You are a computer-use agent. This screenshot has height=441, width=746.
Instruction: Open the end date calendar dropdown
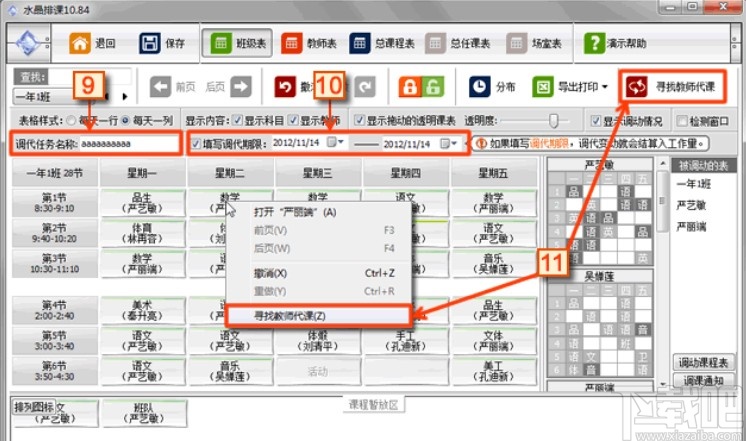tap(449, 143)
